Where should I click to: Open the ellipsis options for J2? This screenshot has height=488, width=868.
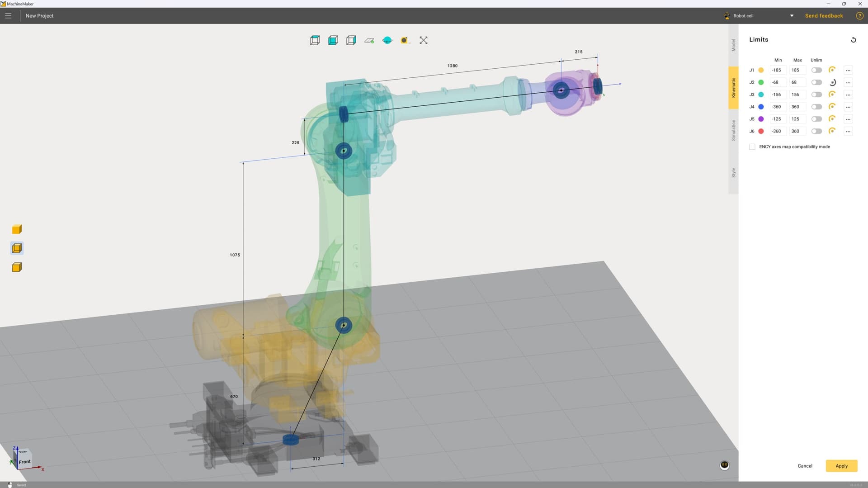[x=849, y=82]
